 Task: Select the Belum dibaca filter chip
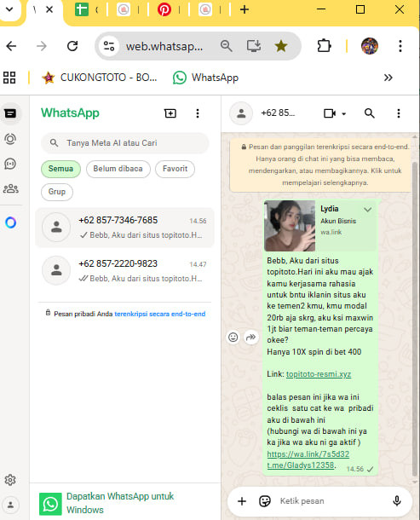118,169
